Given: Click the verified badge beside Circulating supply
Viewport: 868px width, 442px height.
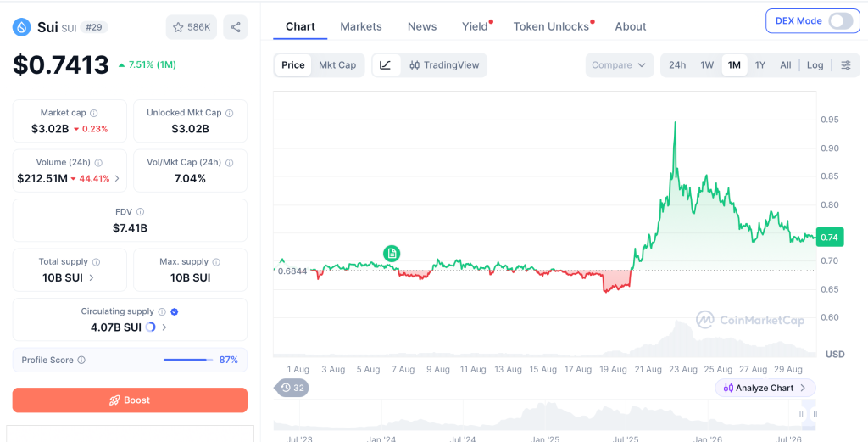Looking at the screenshot, I should pyautogui.click(x=175, y=312).
